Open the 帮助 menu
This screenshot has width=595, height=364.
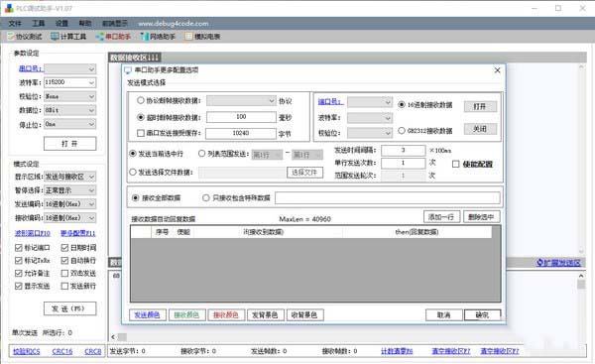point(85,24)
